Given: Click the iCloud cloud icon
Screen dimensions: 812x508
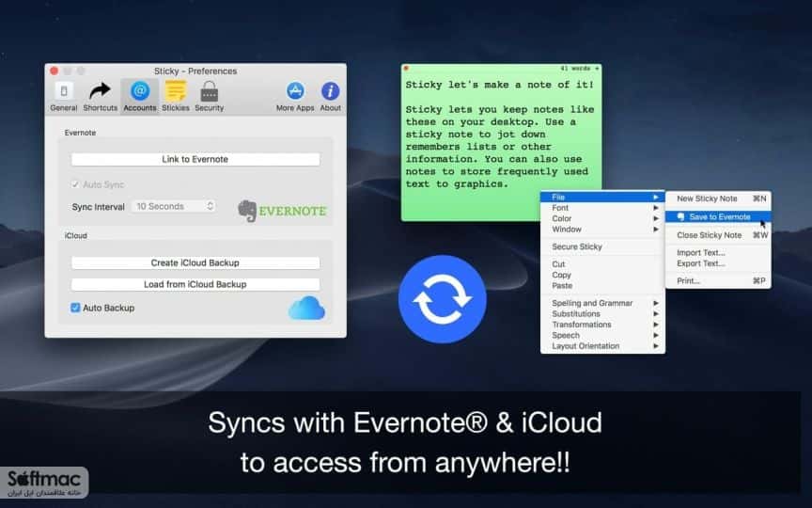Looking at the screenshot, I should point(306,308).
